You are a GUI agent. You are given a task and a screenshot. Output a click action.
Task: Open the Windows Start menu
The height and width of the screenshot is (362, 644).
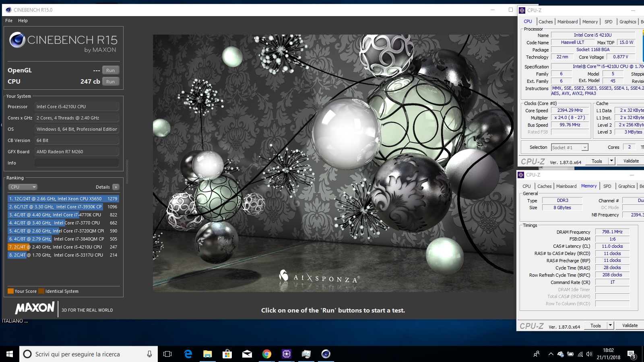tap(10, 354)
